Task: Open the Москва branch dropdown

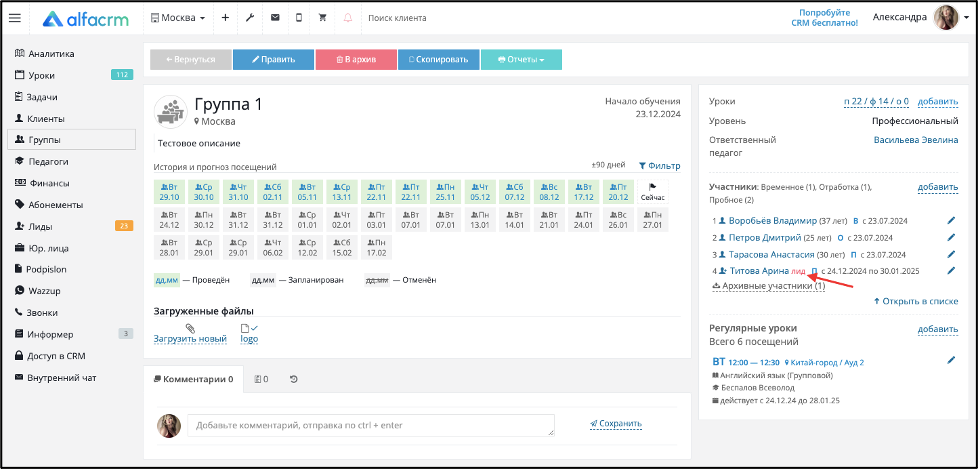Action: (178, 18)
